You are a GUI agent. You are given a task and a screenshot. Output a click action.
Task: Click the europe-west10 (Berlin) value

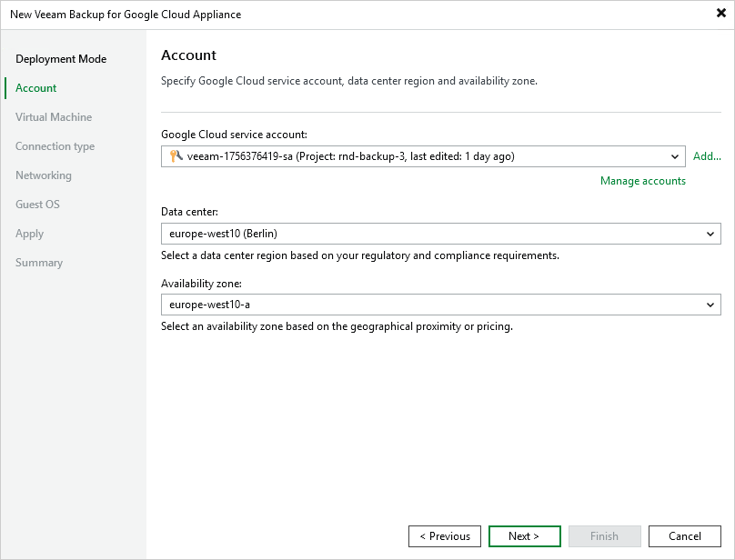click(x=223, y=234)
